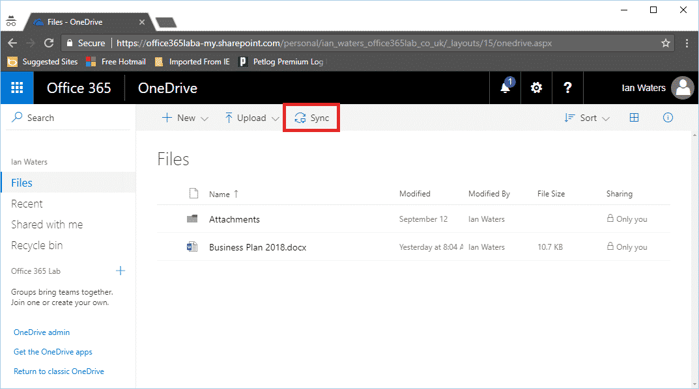This screenshot has height=389, width=699.
Task: Select the Files - OneDrive browser tab
Action: pyautogui.click(x=88, y=22)
